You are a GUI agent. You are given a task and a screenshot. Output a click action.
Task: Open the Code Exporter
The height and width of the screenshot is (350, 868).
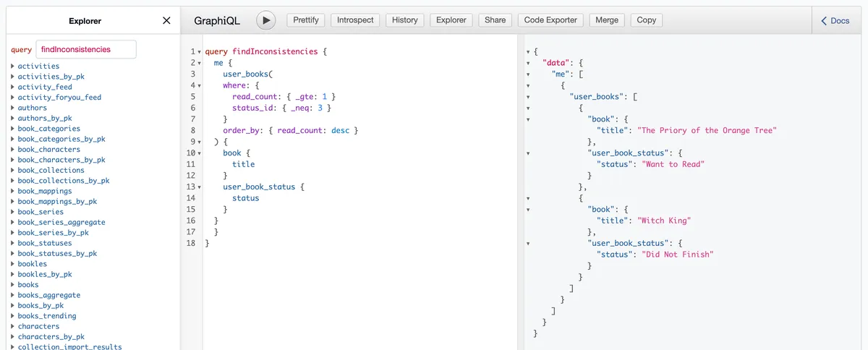[550, 20]
